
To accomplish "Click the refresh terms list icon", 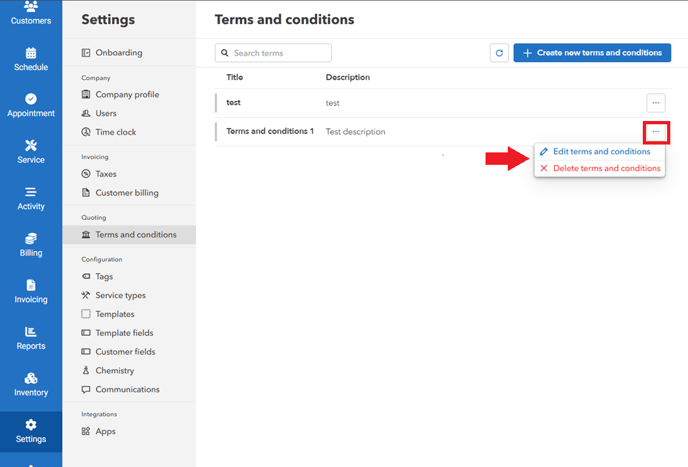I will tap(499, 52).
